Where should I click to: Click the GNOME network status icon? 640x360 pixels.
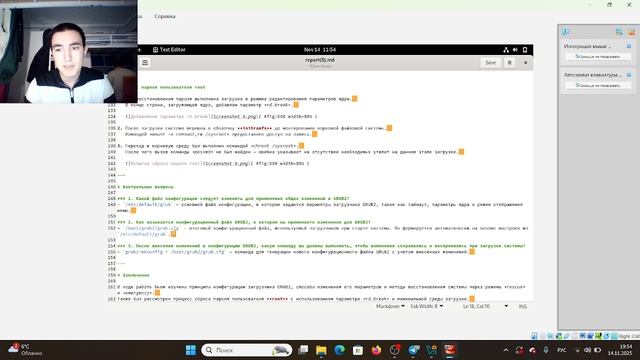pos(506,50)
